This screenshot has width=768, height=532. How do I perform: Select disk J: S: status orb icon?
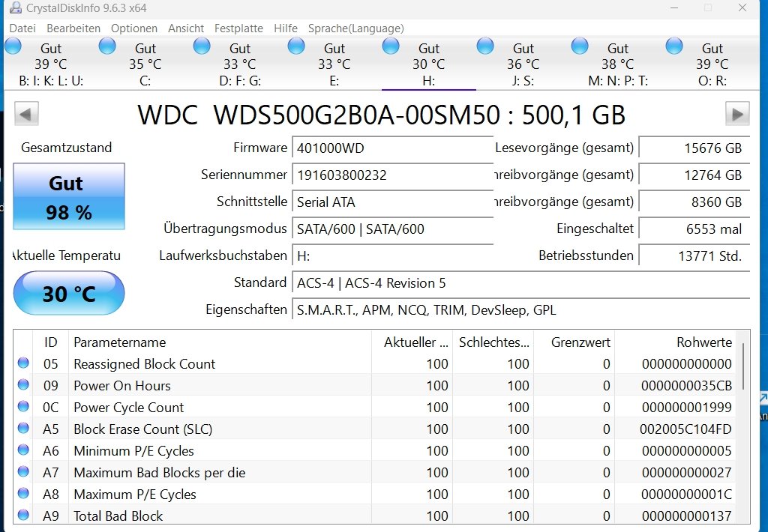click(485, 46)
